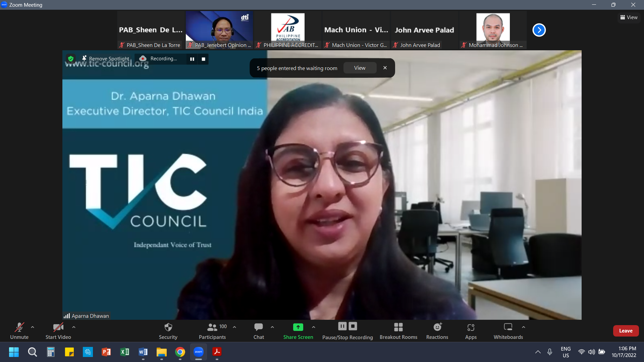Expand audio settings arrow beside Unmute
The height and width of the screenshot is (362, 644).
tap(33, 327)
